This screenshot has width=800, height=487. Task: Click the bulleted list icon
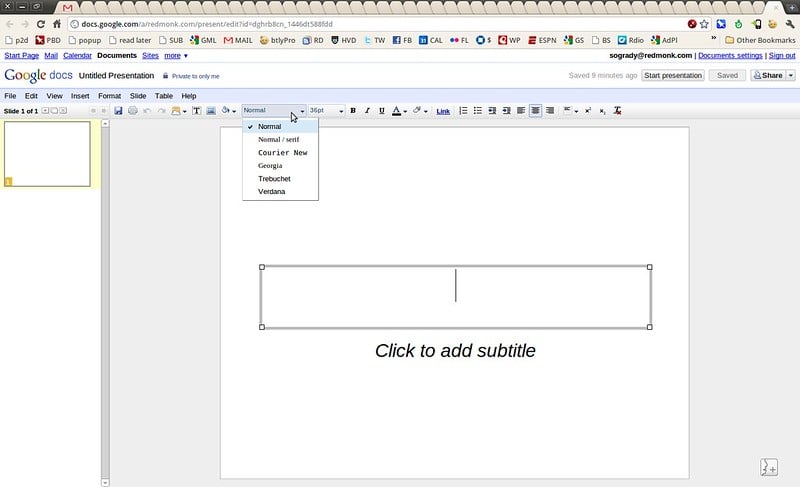point(478,111)
